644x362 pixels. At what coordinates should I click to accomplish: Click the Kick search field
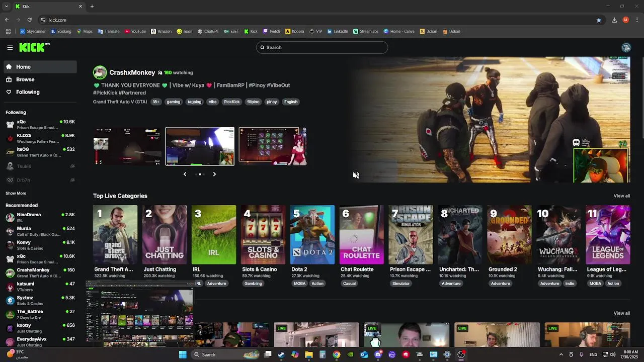(x=321, y=47)
